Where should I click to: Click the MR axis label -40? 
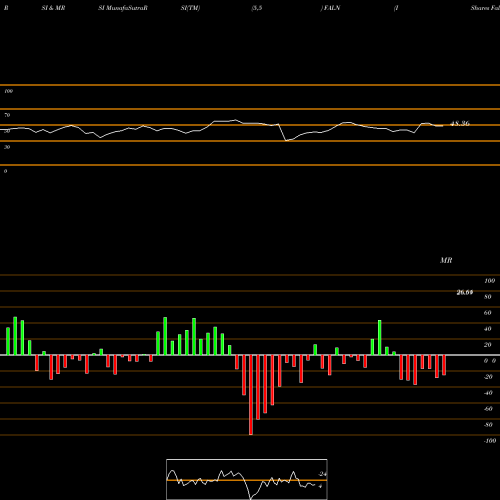point(488,393)
